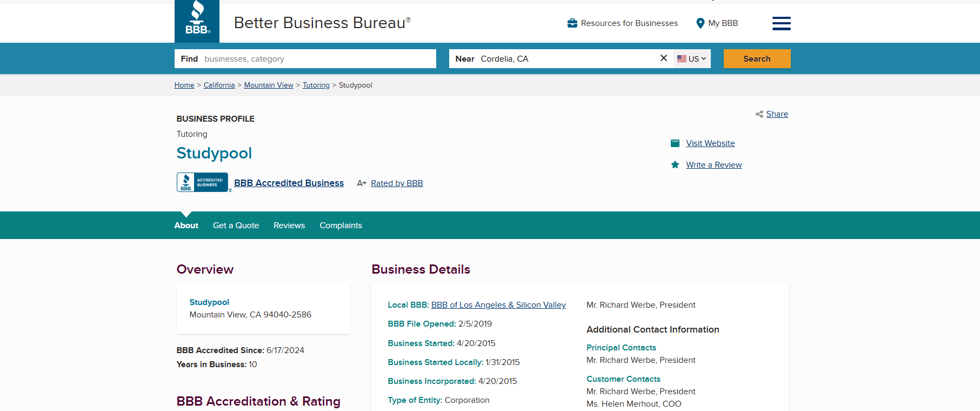The width and height of the screenshot is (980, 411).
Task: Switch to the Reviews tab
Action: click(x=289, y=226)
